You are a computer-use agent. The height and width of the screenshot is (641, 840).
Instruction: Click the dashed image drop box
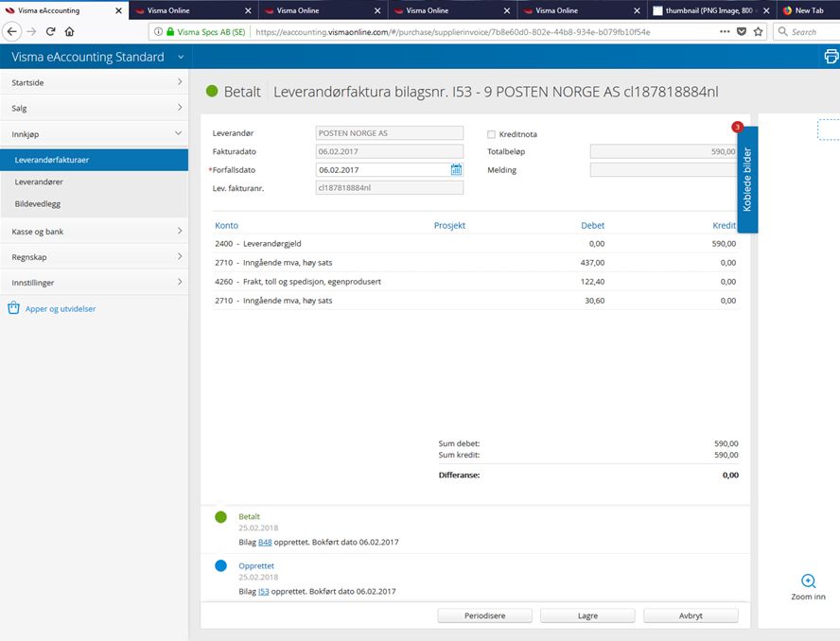point(829,130)
